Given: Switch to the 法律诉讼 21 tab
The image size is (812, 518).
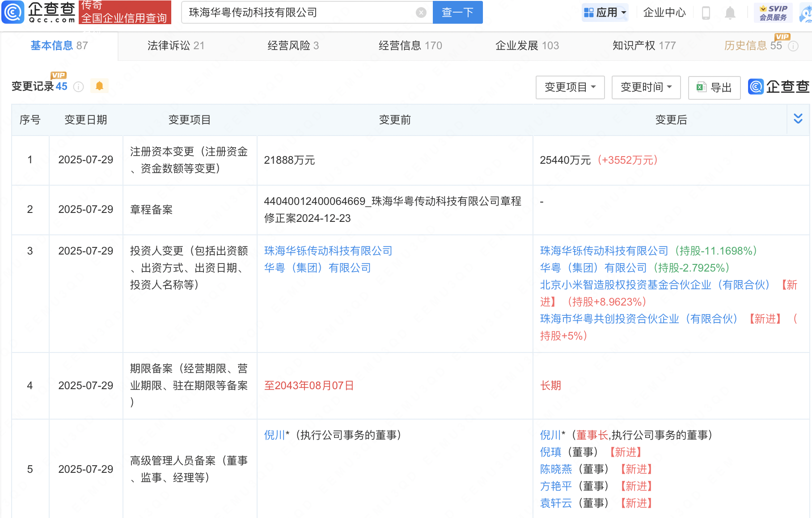Looking at the screenshot, I should (x=176, y=46).
